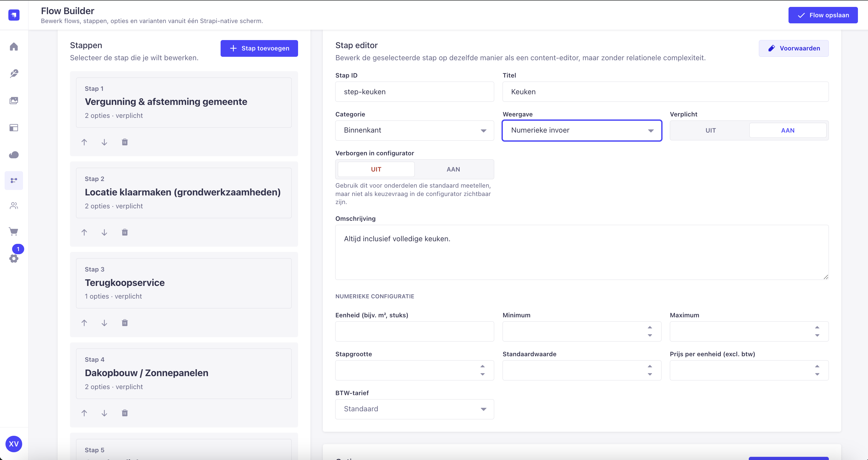Open the Media Library icon
Image resolution: width=868 pixels, height=460 pixels.
(x=14, y=101)
